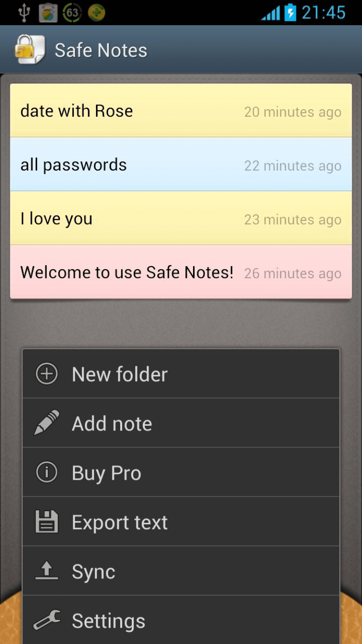This screenshot has height=644, width=362.
Task: Open the 'Welcome to use Safe Notes!' note
Action: [x=181, y=272]
